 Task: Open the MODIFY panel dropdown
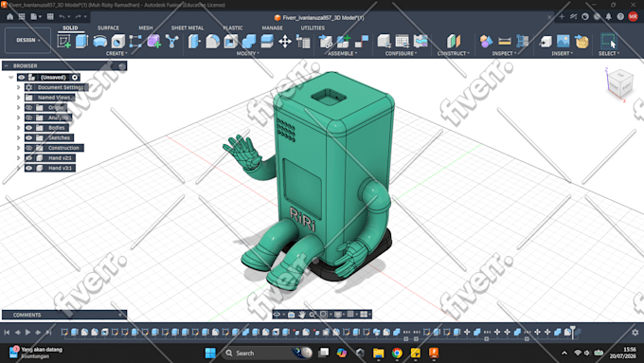(x=248, y=53)
